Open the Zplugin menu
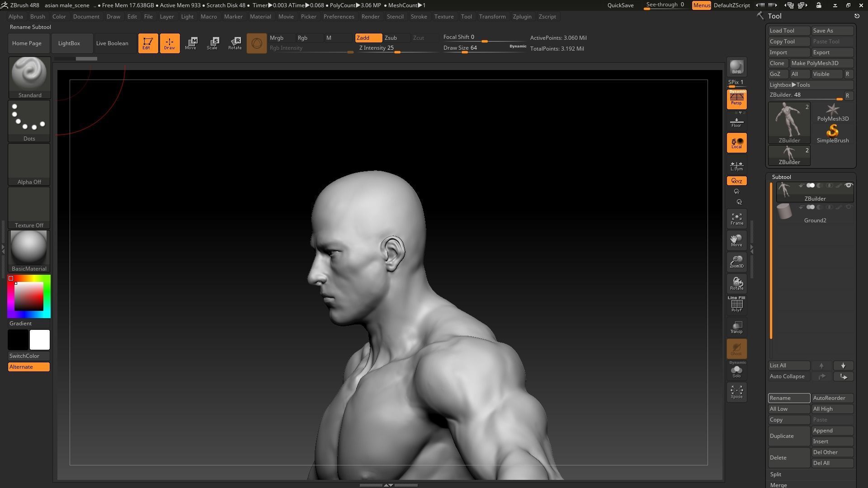This screenshot has width=868, height=488. (522, 17)
